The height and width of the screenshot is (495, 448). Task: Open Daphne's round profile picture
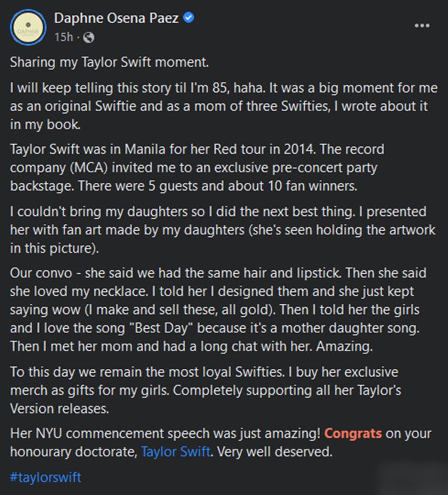point(28,27)
